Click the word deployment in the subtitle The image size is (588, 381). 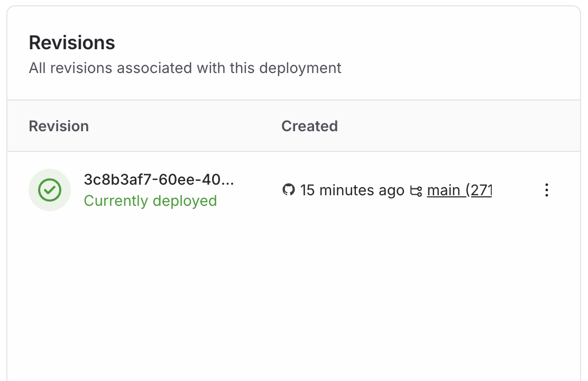point(300,68)
